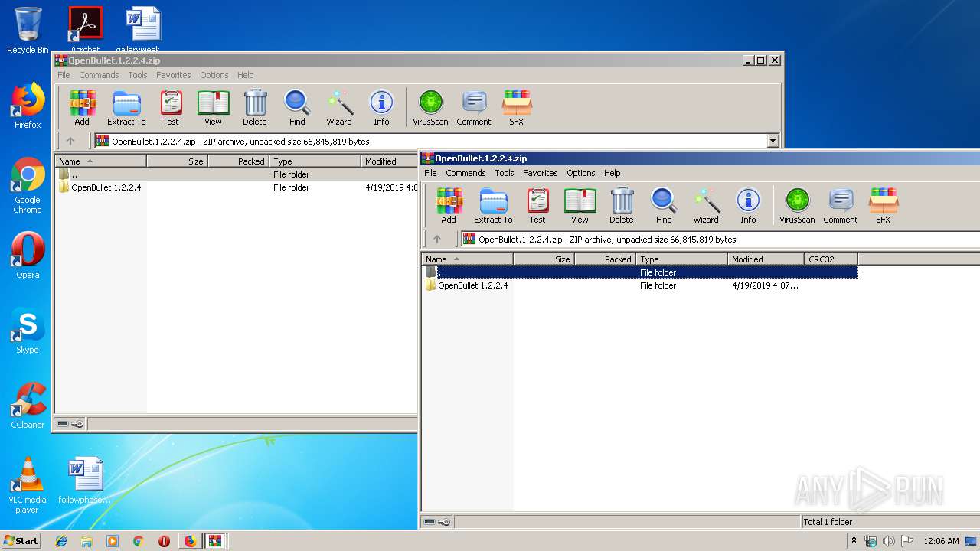Sort by the Name column in the front window
This screenshot has width=980, height=551.
[x=467, y=259]
